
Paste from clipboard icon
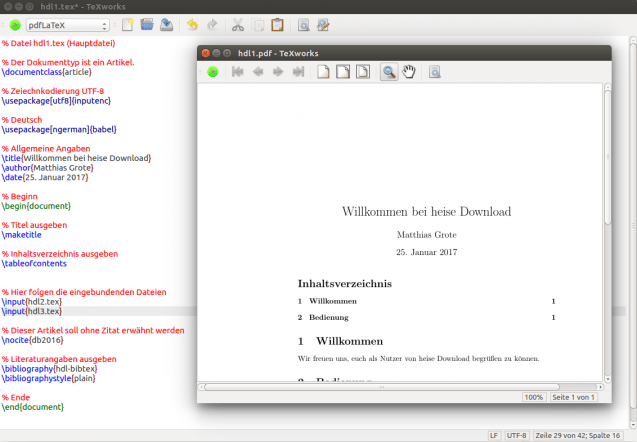point(277,25)
